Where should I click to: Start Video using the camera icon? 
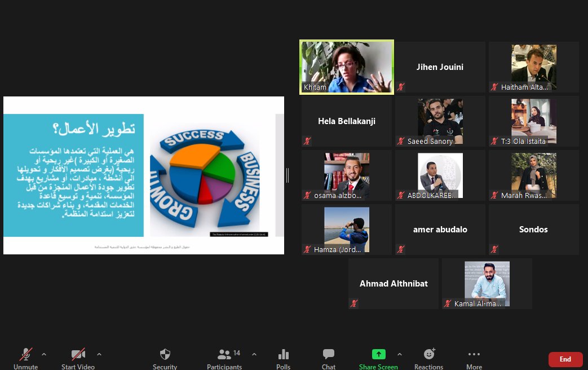coord(78,355)
